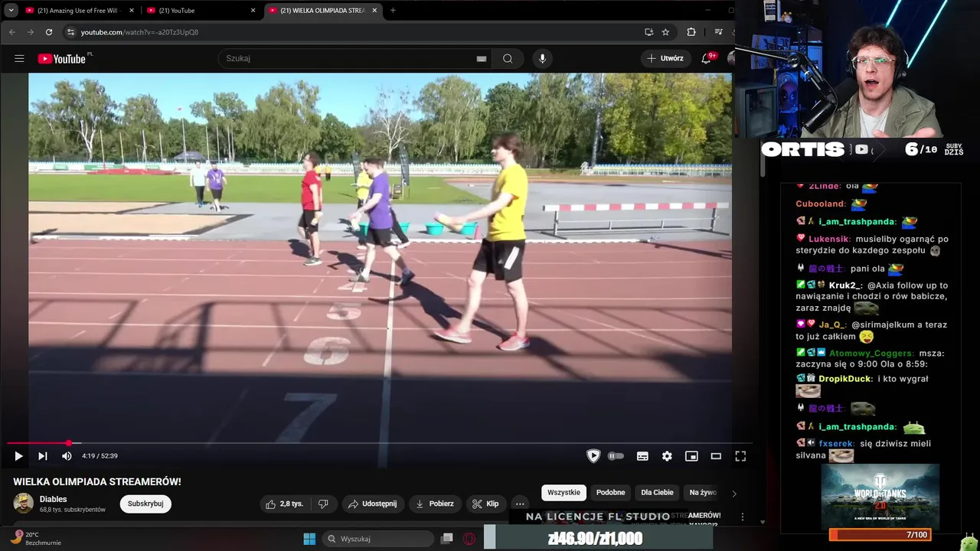Open the tab search dropdown arrow
The image size is (980, 551).
(11, 11)
